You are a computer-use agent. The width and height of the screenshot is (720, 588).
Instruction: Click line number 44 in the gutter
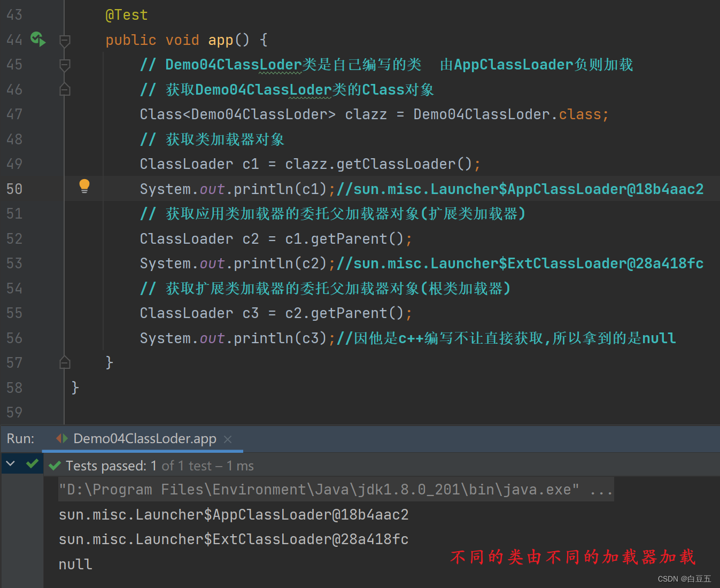tap(14, 40)
